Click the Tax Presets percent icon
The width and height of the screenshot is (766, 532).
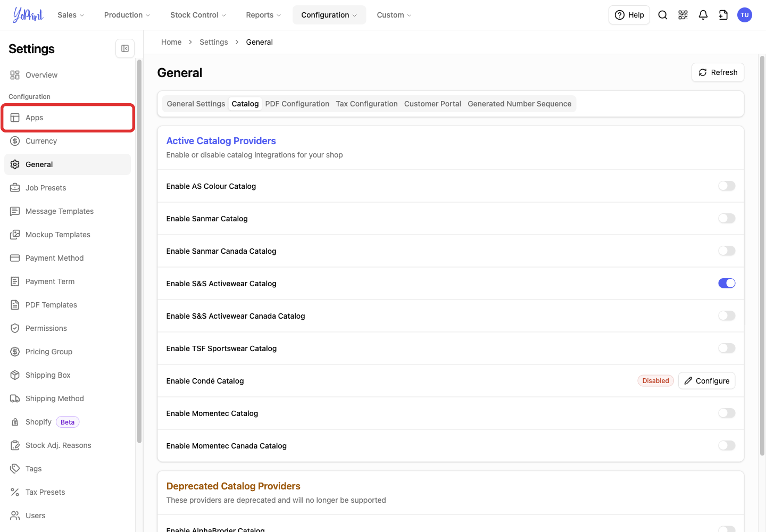click(15, 492)
